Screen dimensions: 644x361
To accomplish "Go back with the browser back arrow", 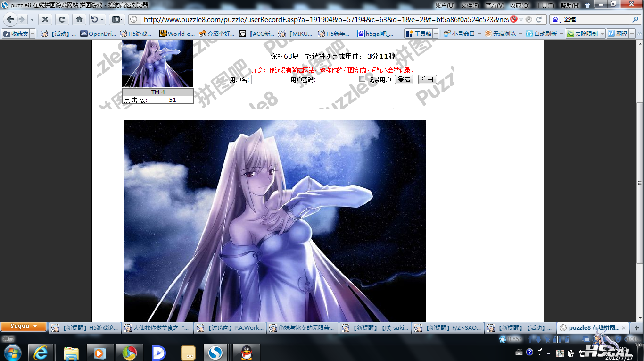I will 10,19.
